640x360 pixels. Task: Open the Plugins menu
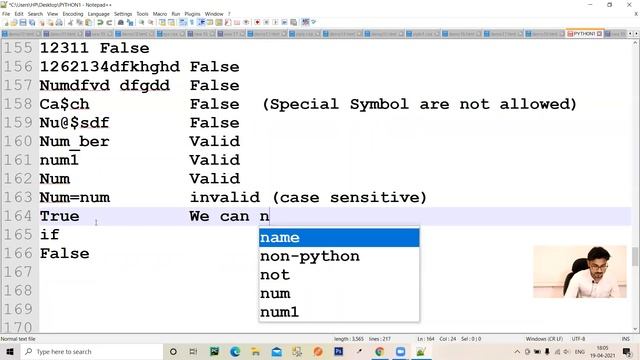tap(192, 14)
